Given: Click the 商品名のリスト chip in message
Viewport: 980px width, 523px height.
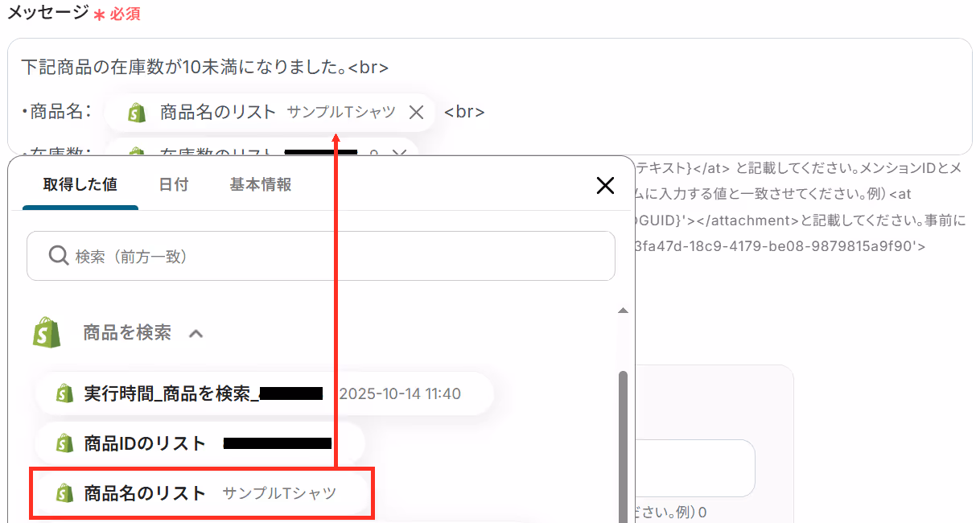Looking at the screenshot, I should click(270, 113).
